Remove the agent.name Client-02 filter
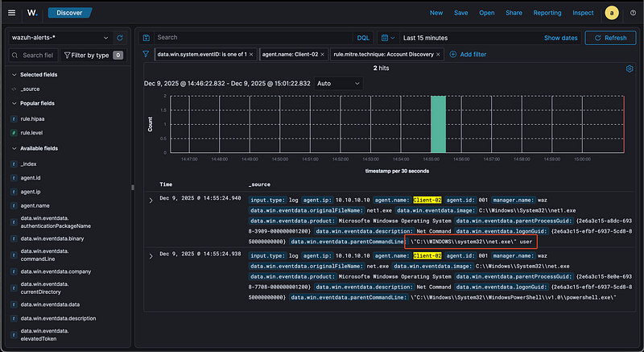Screen dimensions: 644x352 pyautogui.click(x=323, y=54)
